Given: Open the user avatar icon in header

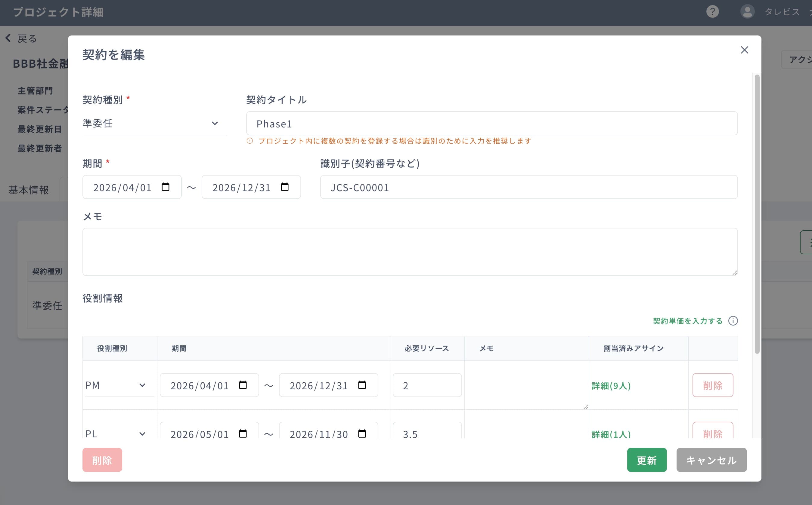Looking at the screenshot, I should tap(748, 12).
